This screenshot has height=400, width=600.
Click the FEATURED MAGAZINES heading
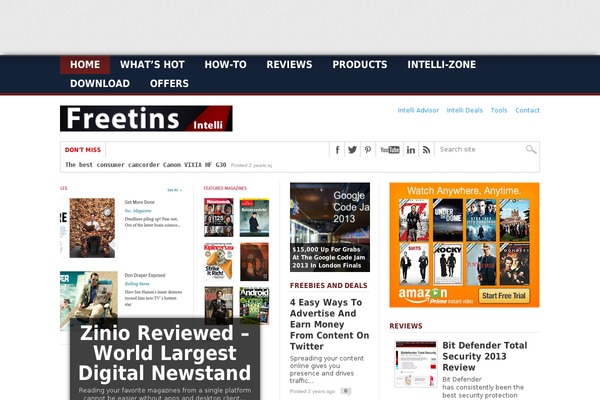225,188
